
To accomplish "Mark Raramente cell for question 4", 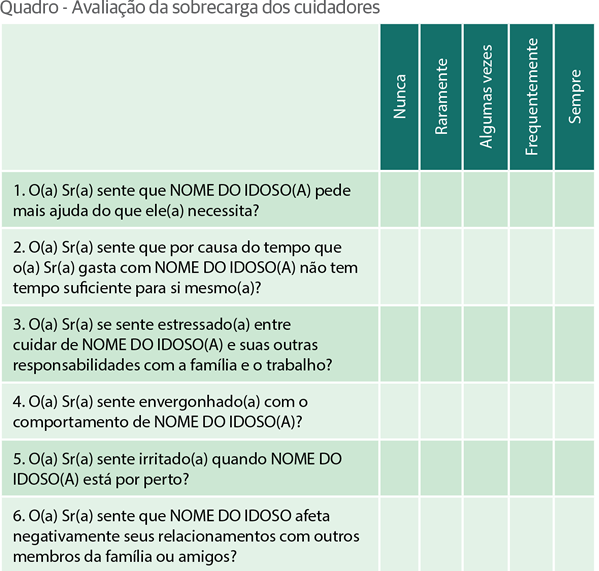I will [x=441, y=411].
